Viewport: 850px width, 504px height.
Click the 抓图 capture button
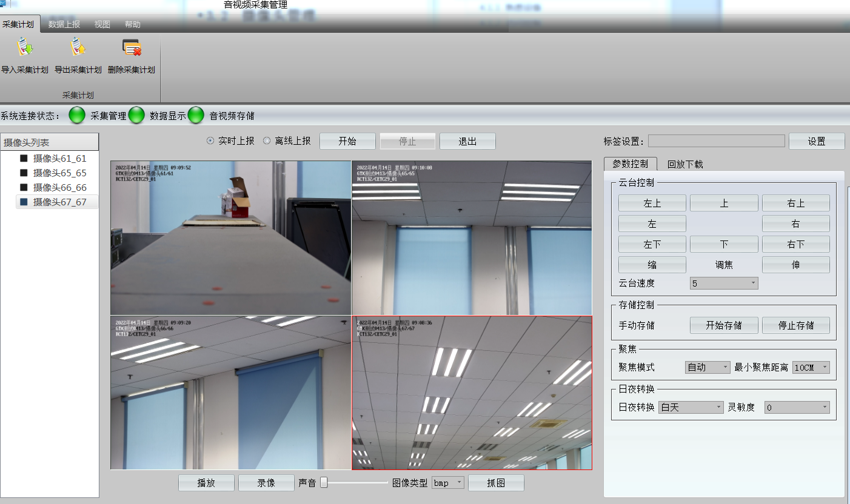[496, 483]
